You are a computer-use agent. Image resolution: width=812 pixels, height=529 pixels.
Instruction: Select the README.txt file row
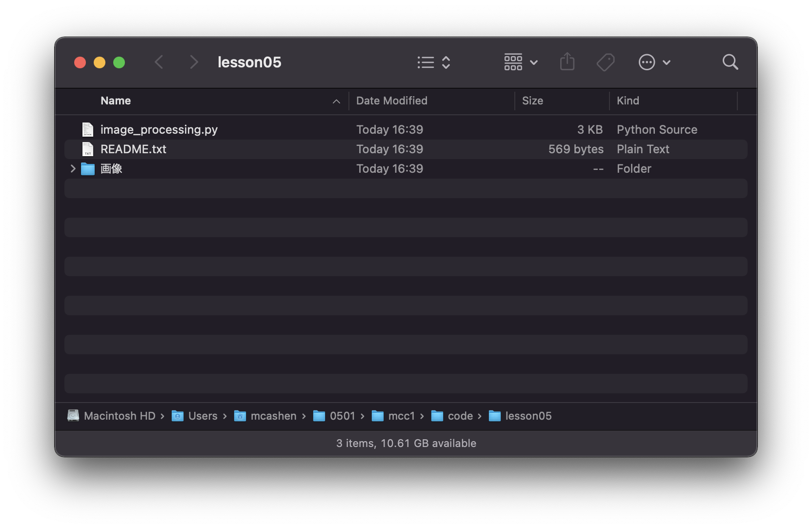tap(133, 149)
